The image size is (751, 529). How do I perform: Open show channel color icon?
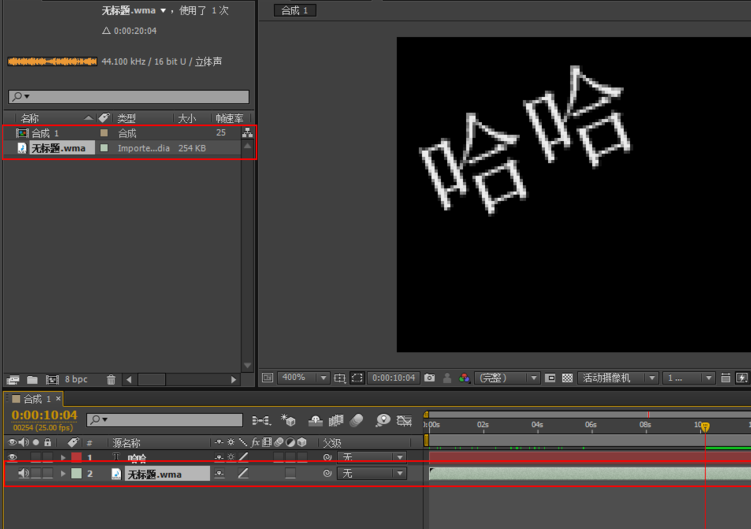(x=464, y=378)
